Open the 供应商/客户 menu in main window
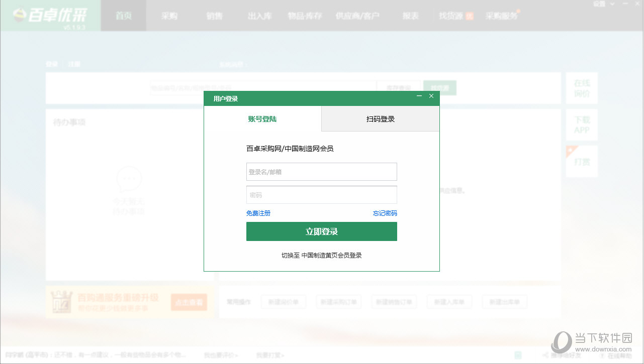This screenshot has width=644, height=364. pos(358,16)
